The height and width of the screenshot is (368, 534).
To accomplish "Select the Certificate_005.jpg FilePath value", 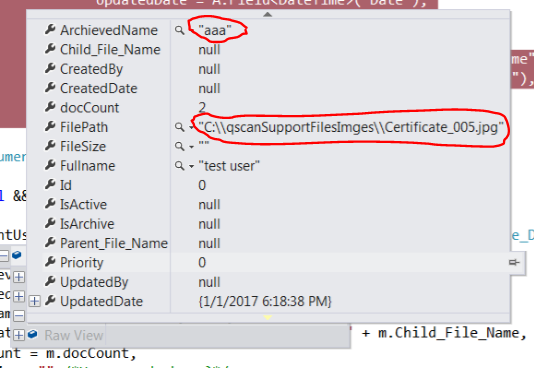I will (x=351, y=127).
